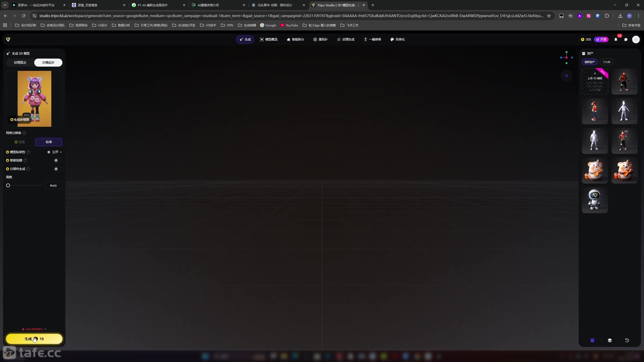644x362 pixels.
Task: Open the chat message icon
Action: [626, 39]
